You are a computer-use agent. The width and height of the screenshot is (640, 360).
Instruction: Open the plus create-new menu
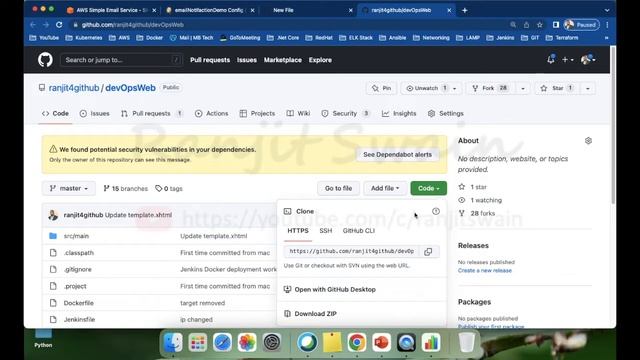pyautogui.click(x=567, y=60)
